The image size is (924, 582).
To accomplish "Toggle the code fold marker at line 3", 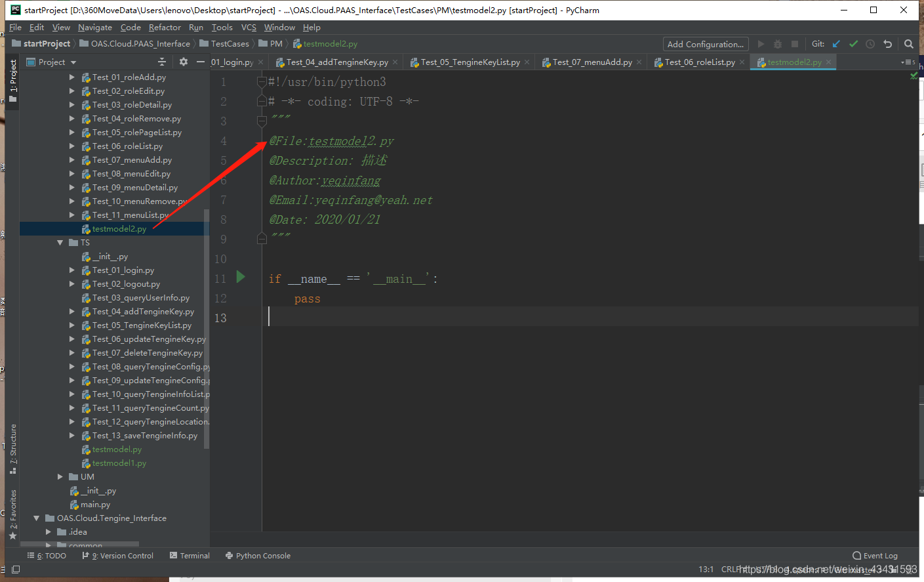I will coord(262,121).
